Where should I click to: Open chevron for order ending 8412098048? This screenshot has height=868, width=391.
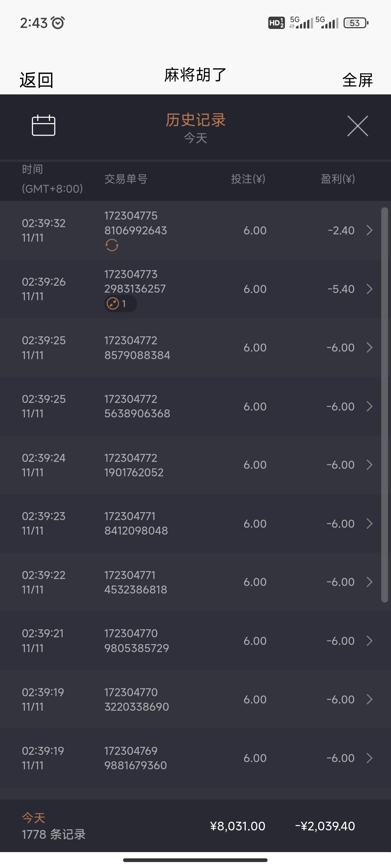(x=369, y=523)
